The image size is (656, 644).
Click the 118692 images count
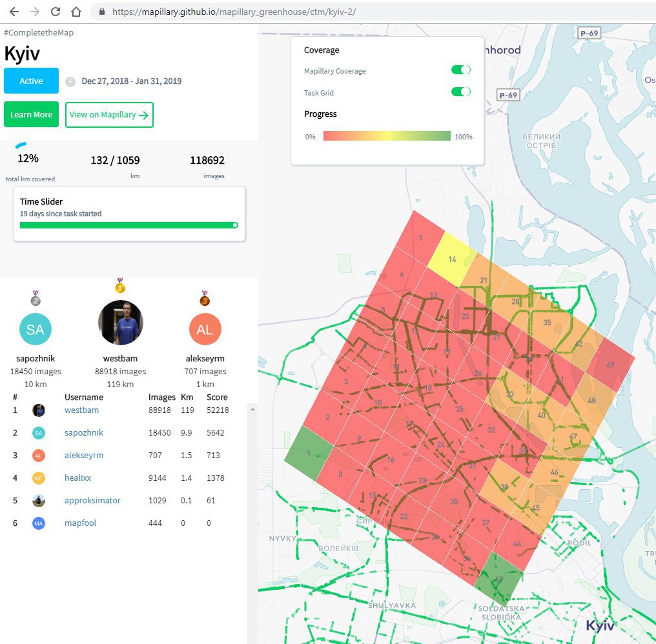click(207, 160)
